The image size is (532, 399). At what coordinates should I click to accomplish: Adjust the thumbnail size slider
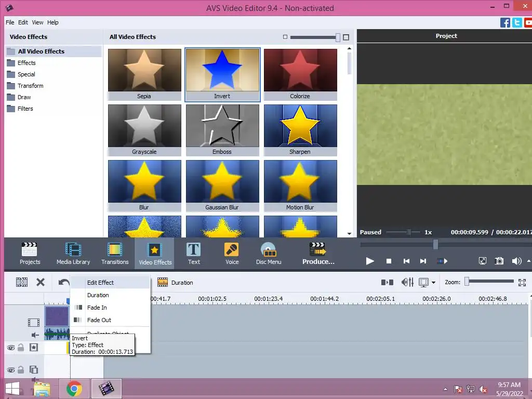(338, 37)
